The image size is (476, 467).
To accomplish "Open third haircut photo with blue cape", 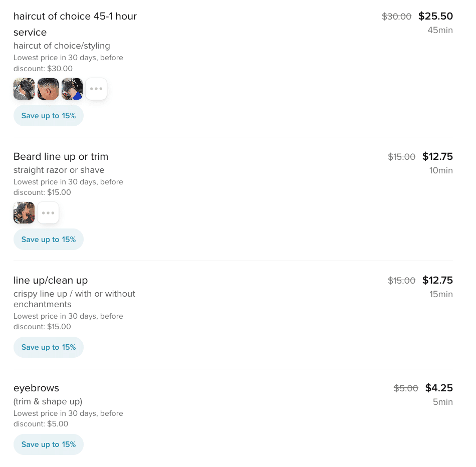I will pos(72,89).
